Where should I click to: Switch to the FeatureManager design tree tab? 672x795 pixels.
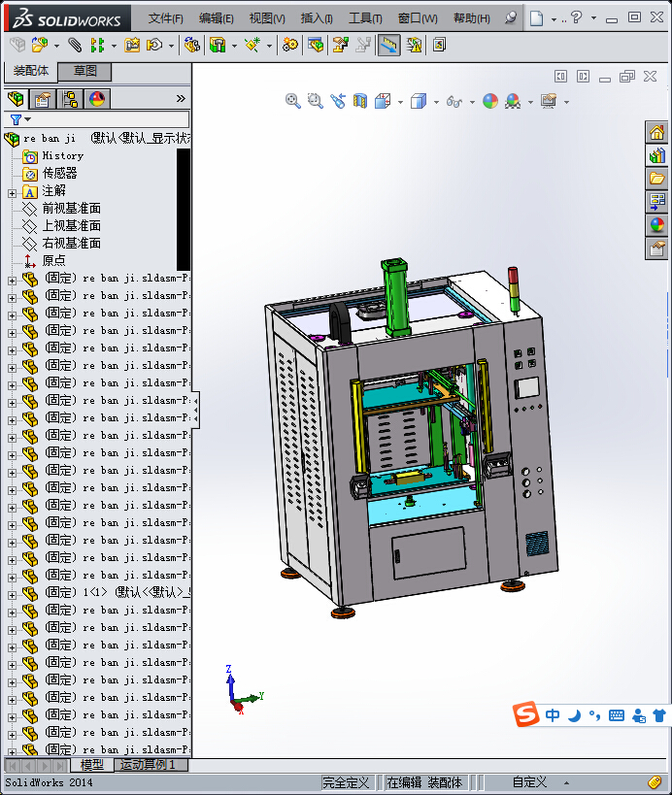tap(16, 98)
